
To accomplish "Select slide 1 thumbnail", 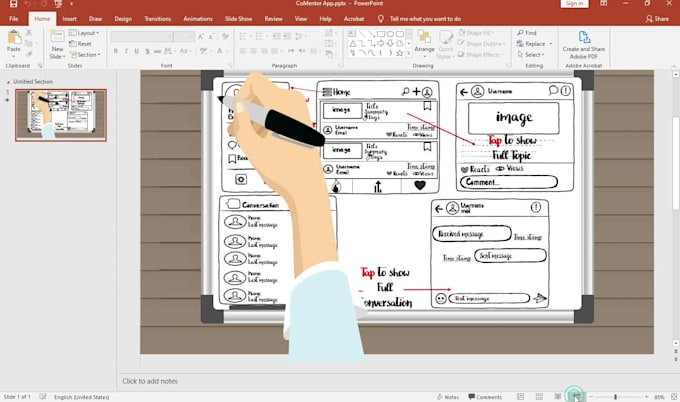I will (x=61, y=115).
